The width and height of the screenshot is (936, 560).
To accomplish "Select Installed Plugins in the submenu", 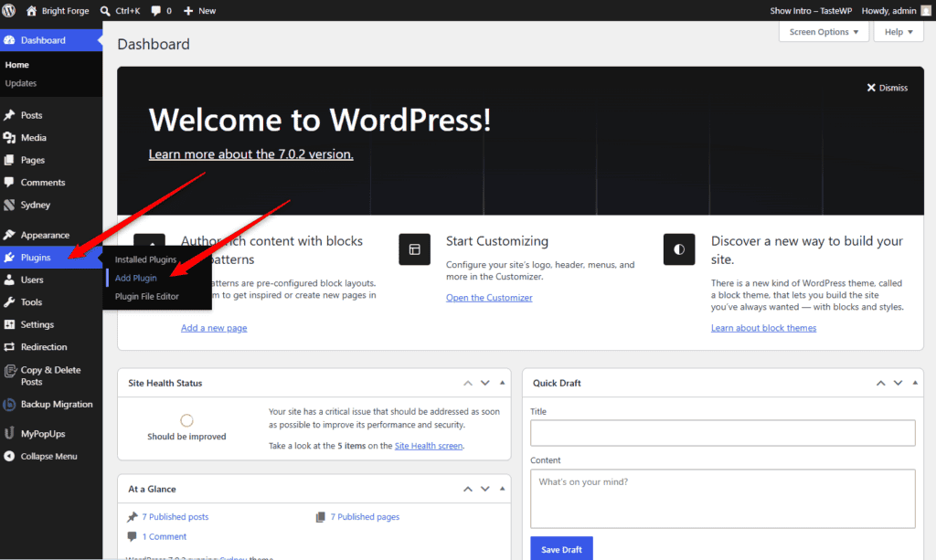I will coord(145,259).
